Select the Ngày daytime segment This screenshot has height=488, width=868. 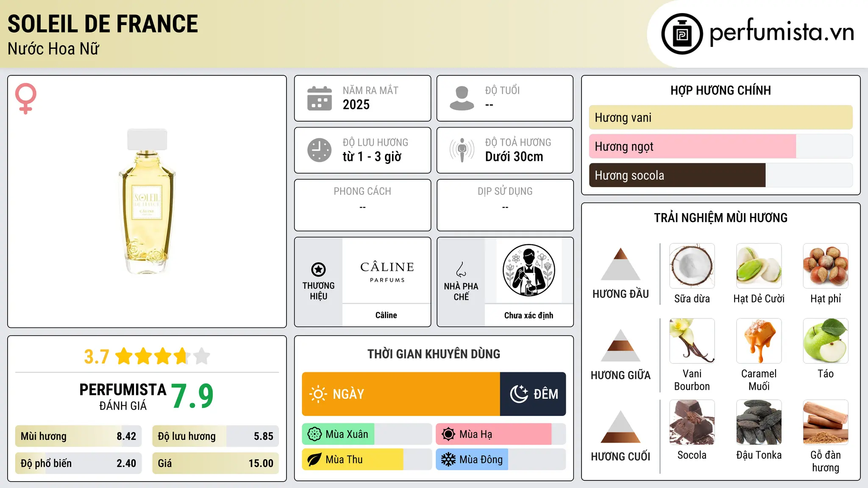point(401,394)
